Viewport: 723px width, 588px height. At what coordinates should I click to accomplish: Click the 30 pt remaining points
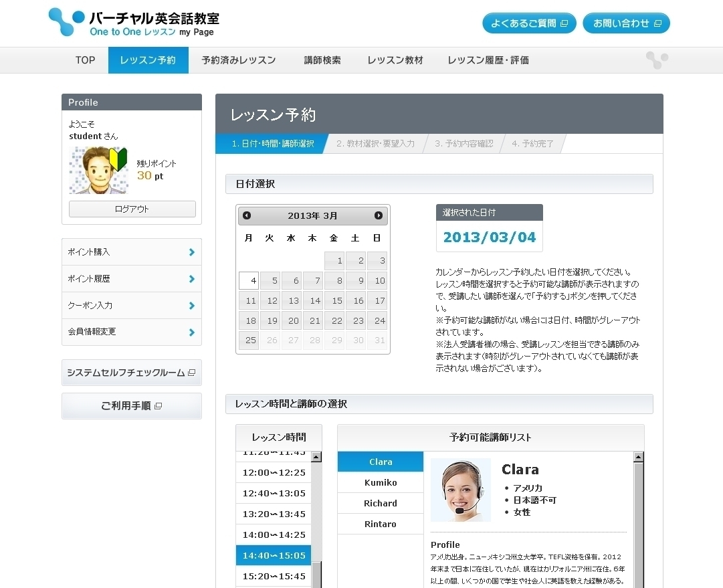150,176
